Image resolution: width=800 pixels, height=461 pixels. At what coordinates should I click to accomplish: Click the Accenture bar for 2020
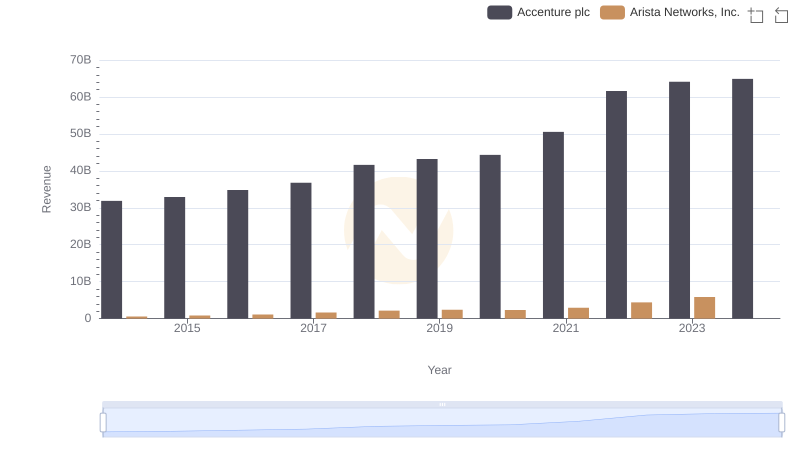490,237
